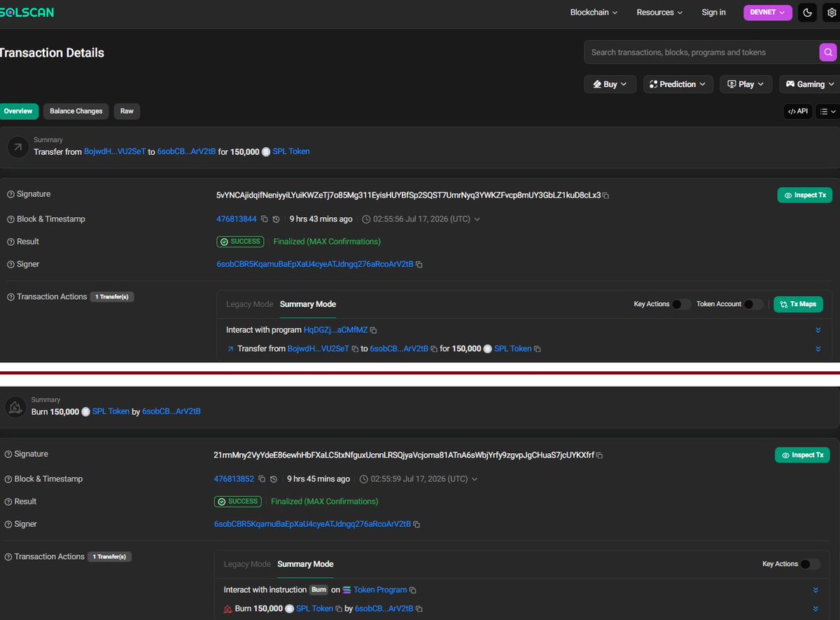Viewport: 840px width, 620px height.
Task: Copy program address HqDGZj...aCMfMZ
Action: (374, 330)
